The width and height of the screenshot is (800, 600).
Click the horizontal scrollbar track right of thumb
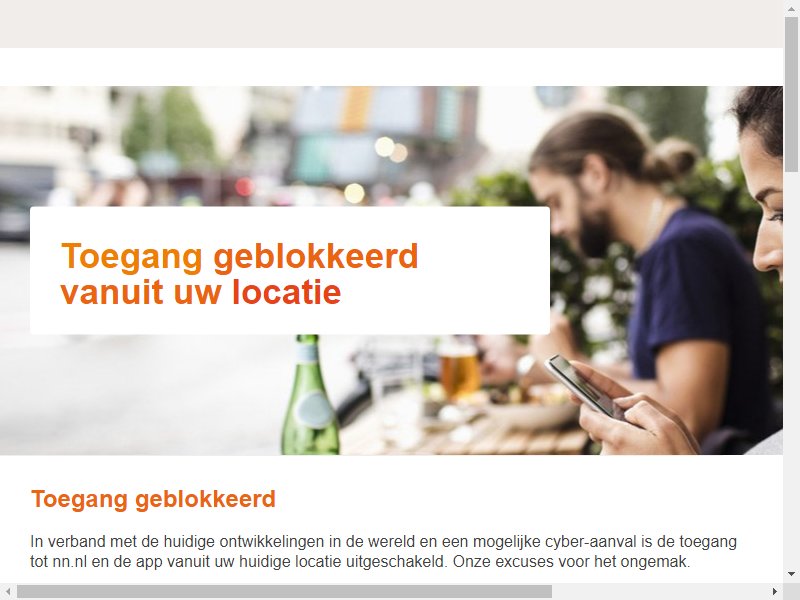(659, 592)
